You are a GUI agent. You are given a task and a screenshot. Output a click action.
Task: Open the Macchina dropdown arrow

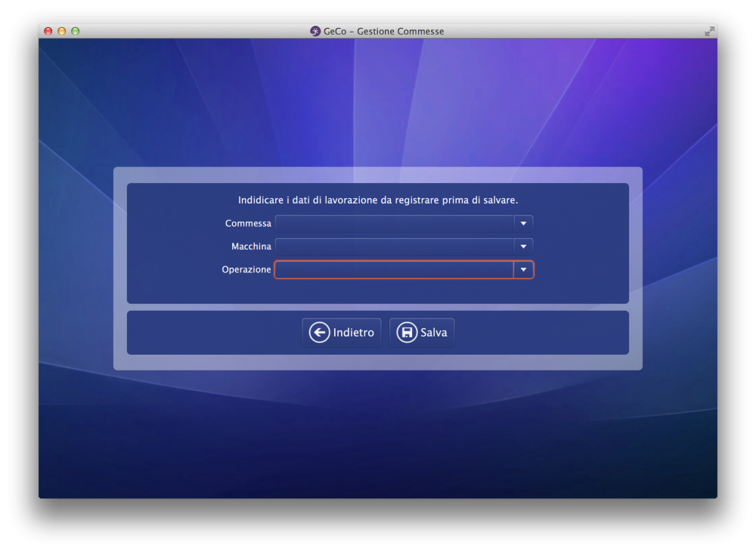[x=523, y=247]
